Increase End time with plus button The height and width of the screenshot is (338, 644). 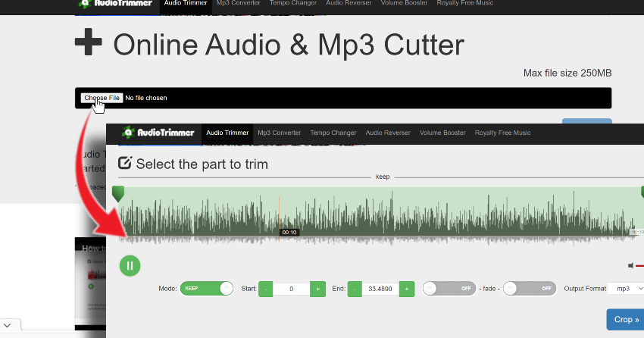(407, 289)
